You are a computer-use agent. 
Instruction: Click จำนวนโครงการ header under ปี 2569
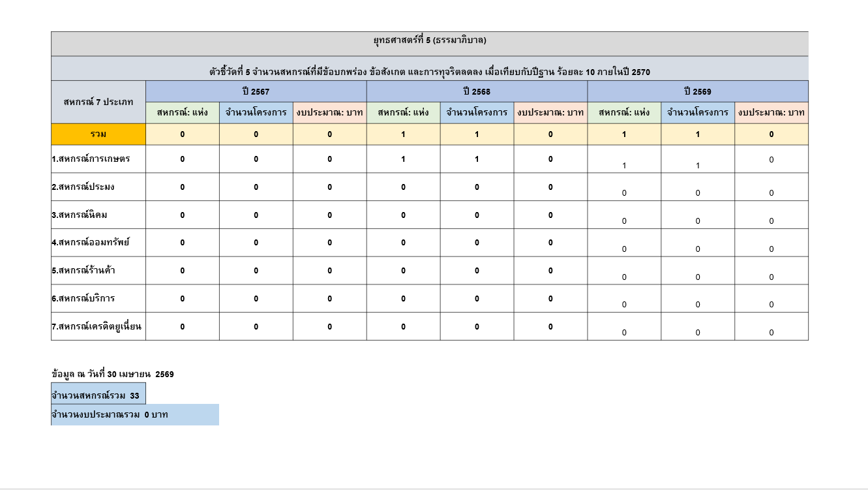[698, 113]
